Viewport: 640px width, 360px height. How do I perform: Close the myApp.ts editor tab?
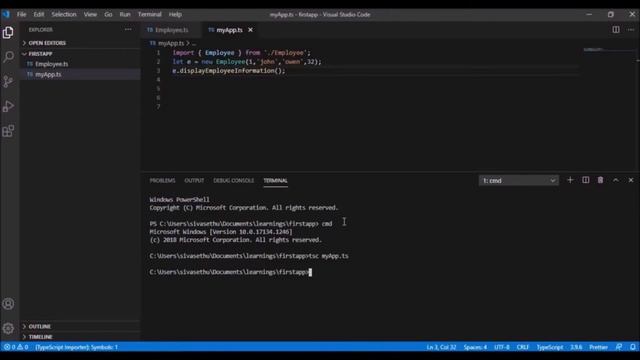(x=251, y=30)
